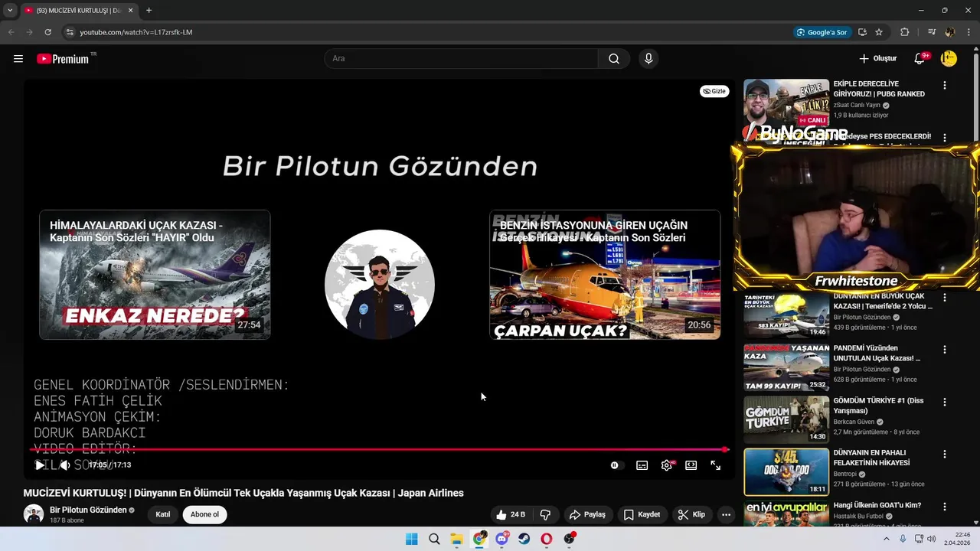980x551 pixels.
Task: Open Bir Pilotun Gözünden channel link
Action: pyautogui.click(x=88, y=510)
